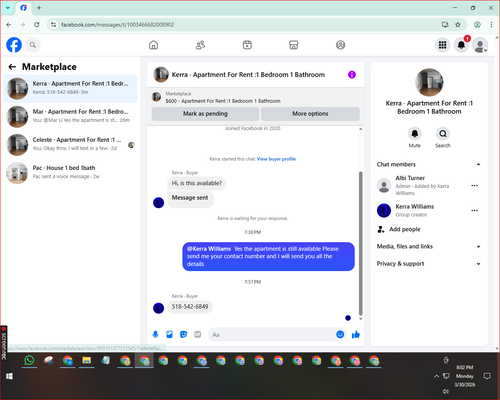This screenshot has height=400, width=500.
Task: Open the Windows Start menu
Action: pos(9,376)
